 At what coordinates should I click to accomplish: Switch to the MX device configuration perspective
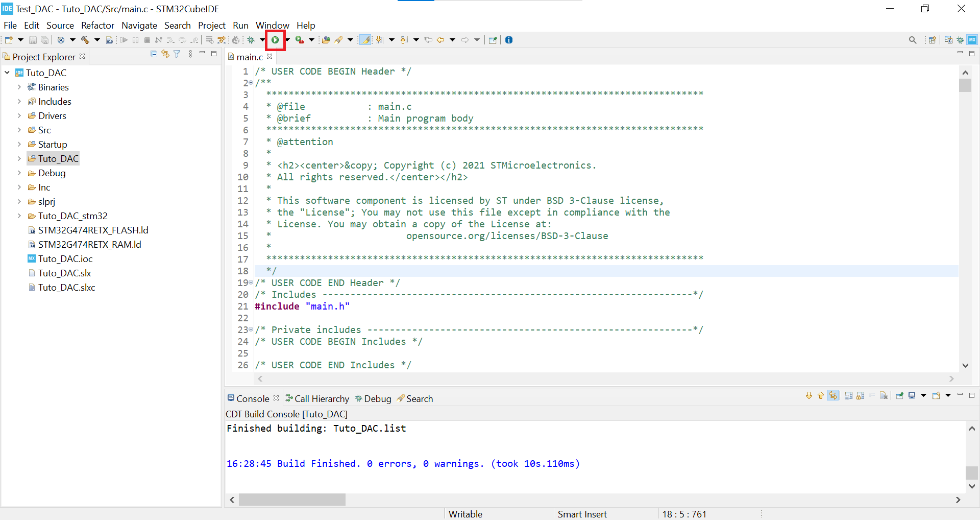pos(972,40)
